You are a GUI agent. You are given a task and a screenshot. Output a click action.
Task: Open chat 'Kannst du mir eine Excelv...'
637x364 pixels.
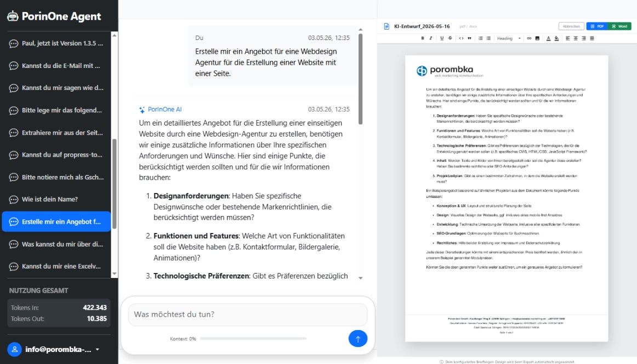[56, 266]
